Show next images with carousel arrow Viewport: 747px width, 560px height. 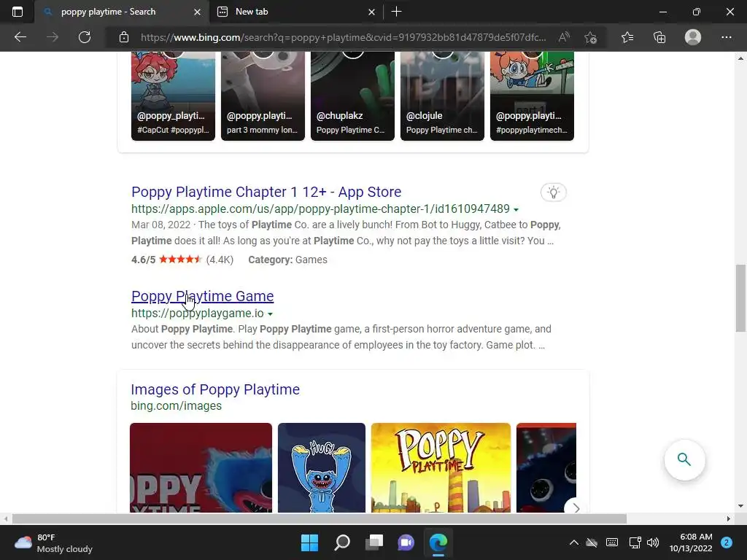[x=576, y=508]
